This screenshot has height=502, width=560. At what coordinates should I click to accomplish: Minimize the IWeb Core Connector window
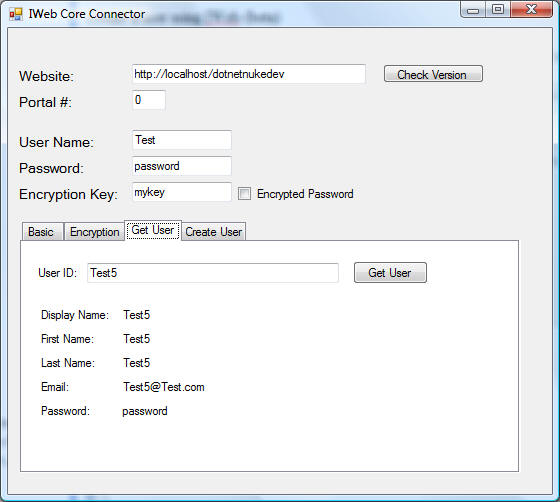(473, 9)
